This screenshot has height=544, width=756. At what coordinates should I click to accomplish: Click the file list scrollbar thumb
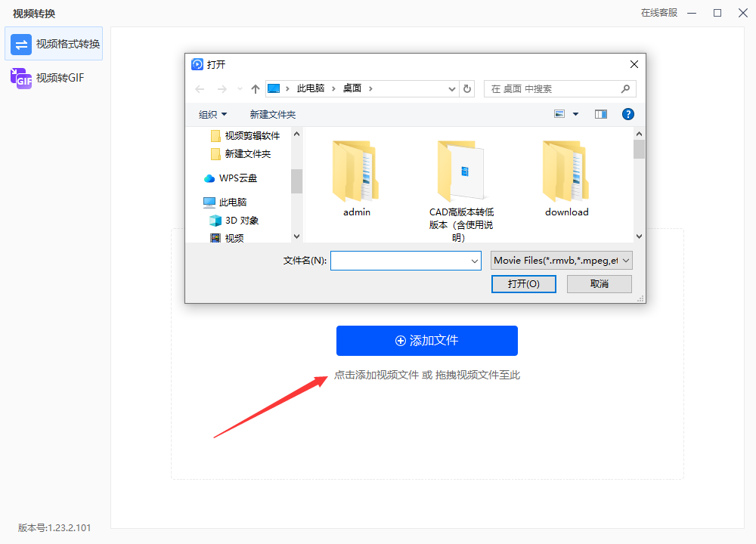pyautogui.click(x=639, y=150)
